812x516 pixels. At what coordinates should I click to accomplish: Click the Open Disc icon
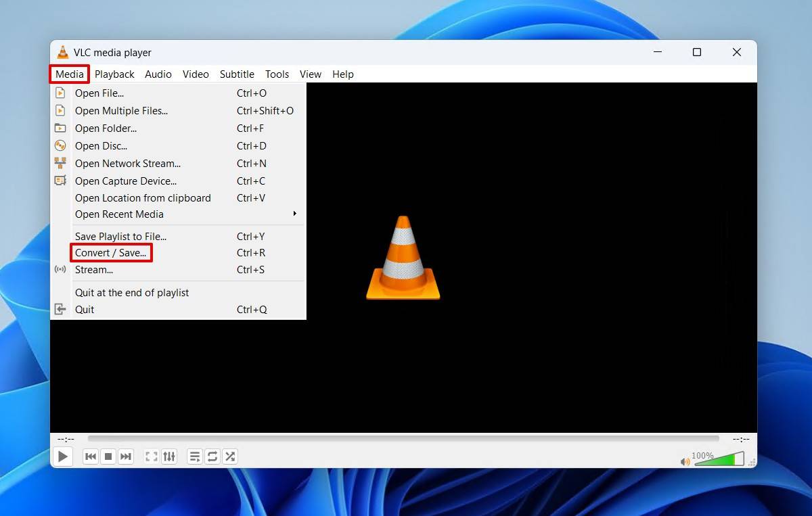click(60, 146)
